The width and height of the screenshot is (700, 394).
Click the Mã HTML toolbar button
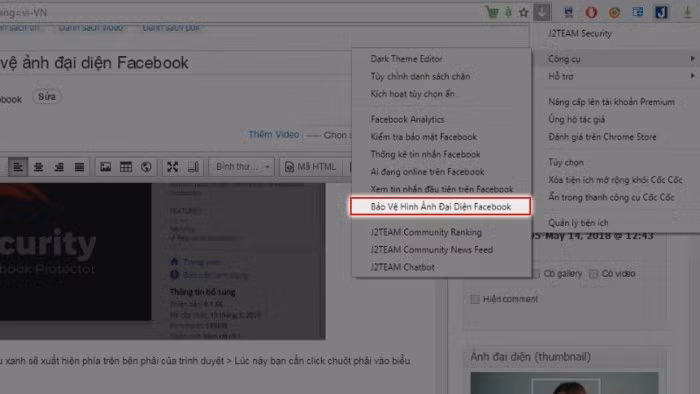tap(311, 167)
